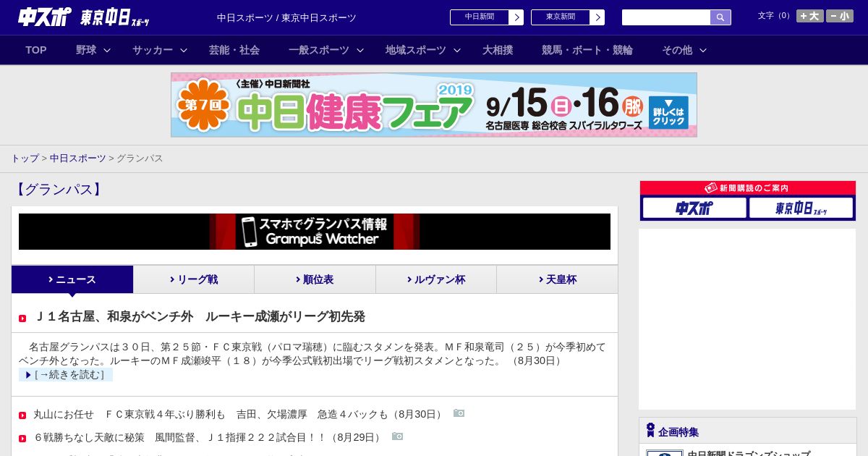Open 中日新聞ドラゴンズショップ sidebar item

click(x=749, y=453)
